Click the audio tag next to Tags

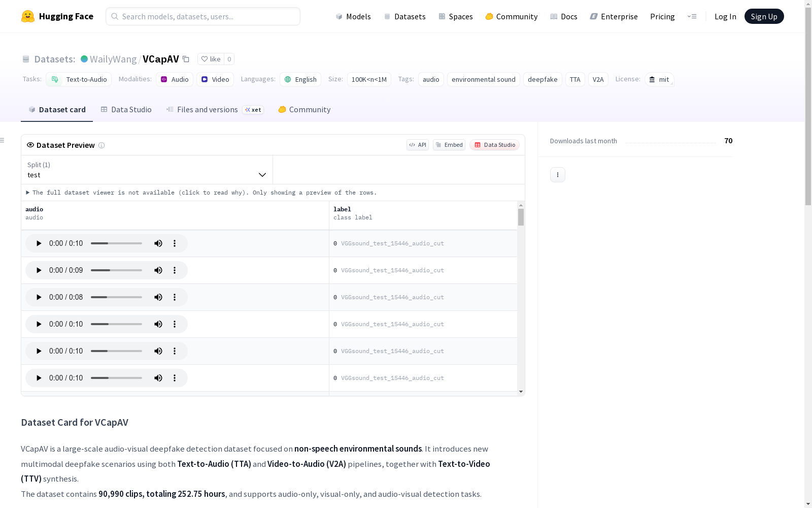pyautogui.click(x=431, y=79)
